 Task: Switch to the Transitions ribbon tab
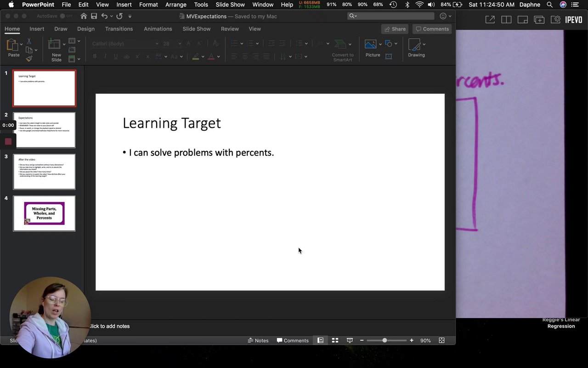pyautogui.click(x=119, y=29)
